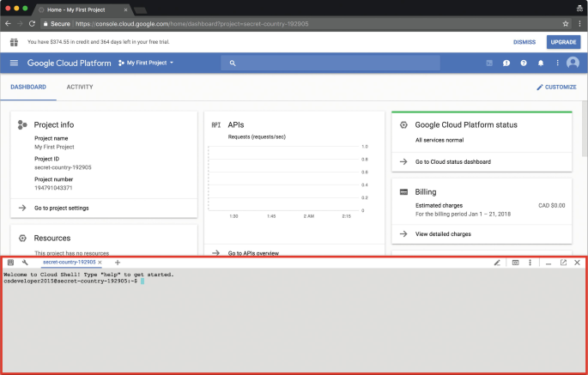Viewport: 588px width, 375px height.
Task: Open header three-dot utilities menu
Action: 557,63
